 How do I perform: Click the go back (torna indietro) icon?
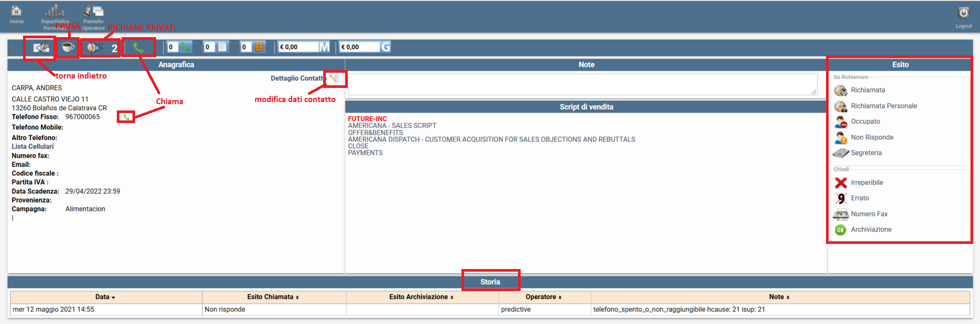[x=41, y=48]
